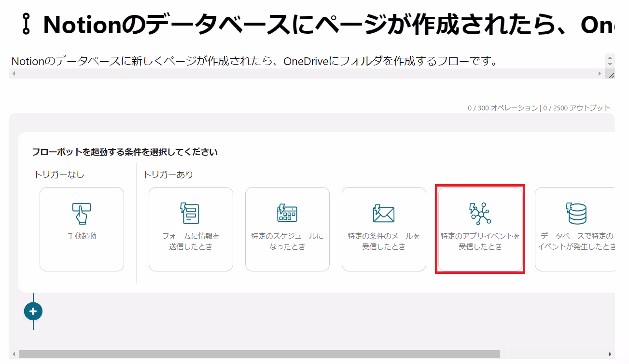Click 特定のアプリイベントを受信したとき label
This screenshot has width=629, height=364.
tap(480, 242)
